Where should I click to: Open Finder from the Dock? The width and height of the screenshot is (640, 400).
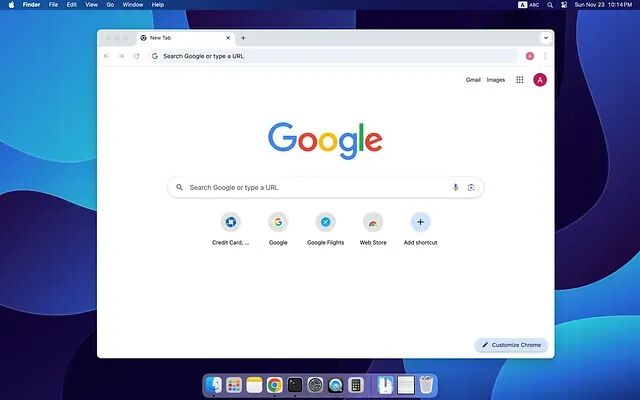[213, 385]
